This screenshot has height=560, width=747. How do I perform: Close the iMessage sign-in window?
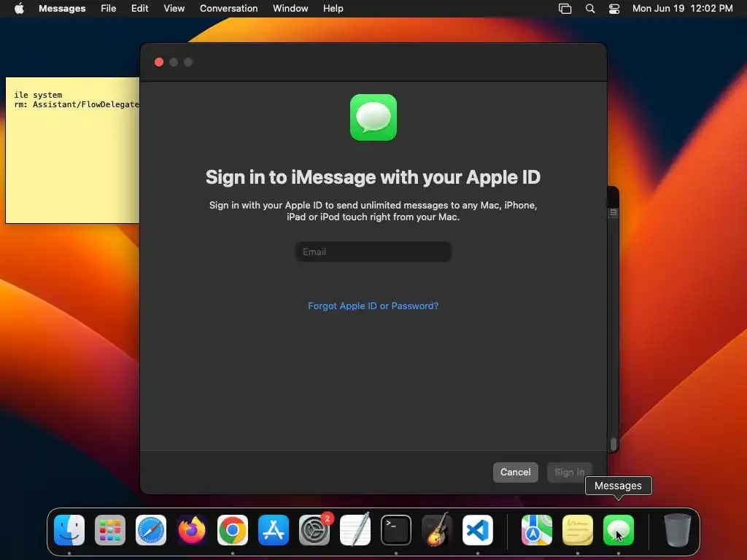159,63
